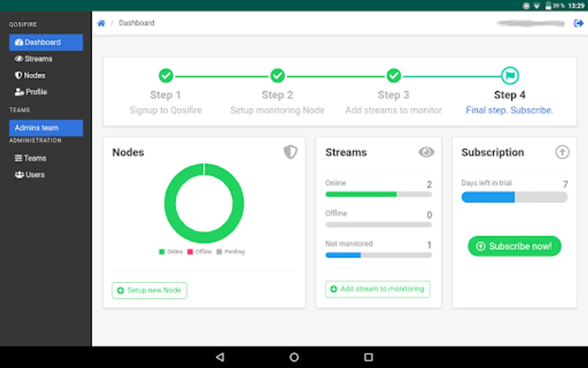The image size is (588, 368).
Task: Click Add stream to monitoring button
Action: pos(378,289)
